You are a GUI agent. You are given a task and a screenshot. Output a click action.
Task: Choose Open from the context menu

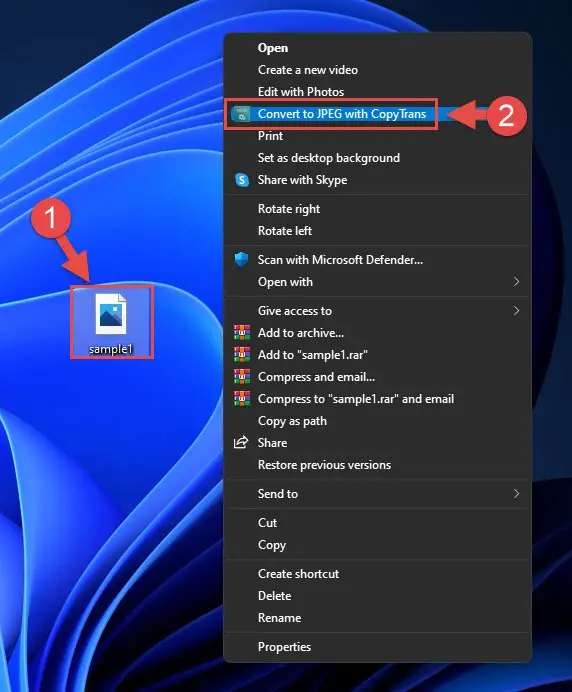377,48
